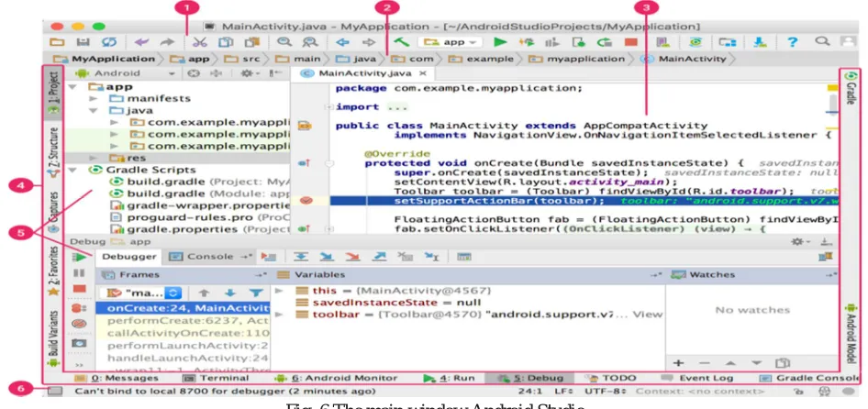868x409 pixels.
Task: Expand the manifests folder in project tree
Action: [94, 98]
